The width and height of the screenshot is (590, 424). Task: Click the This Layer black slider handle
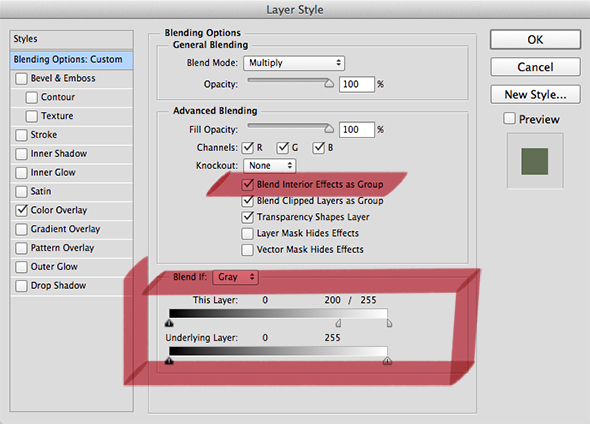click(169, 323)
